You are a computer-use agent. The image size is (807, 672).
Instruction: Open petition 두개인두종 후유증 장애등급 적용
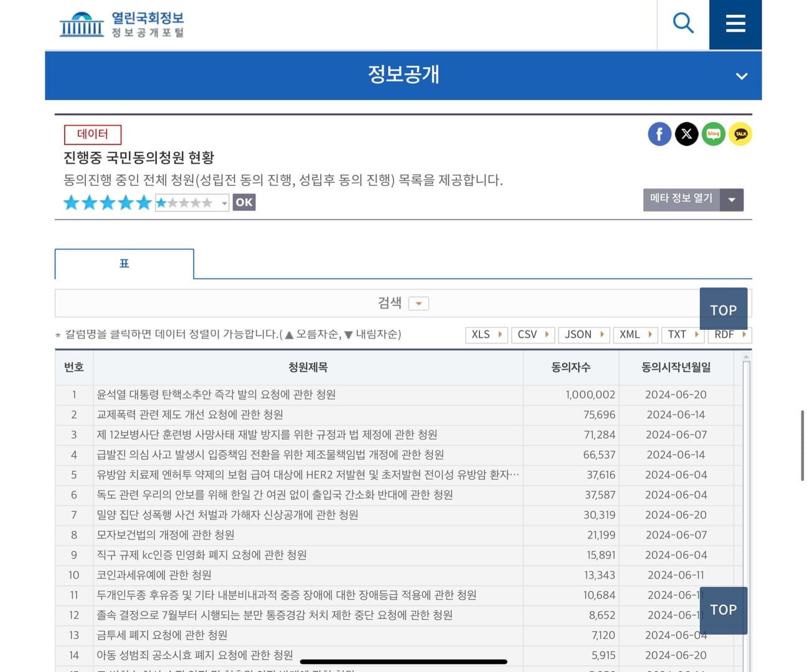click(286, 595)
